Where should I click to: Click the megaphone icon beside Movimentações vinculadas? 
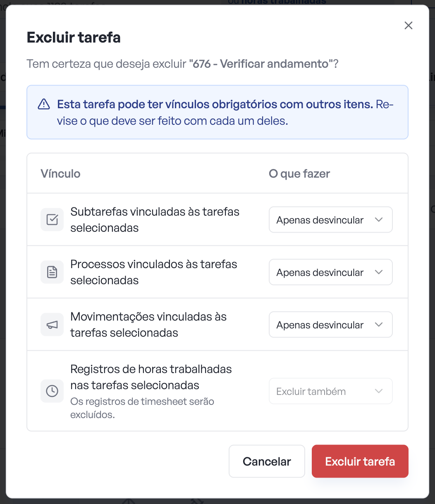[x=52, y=324]
